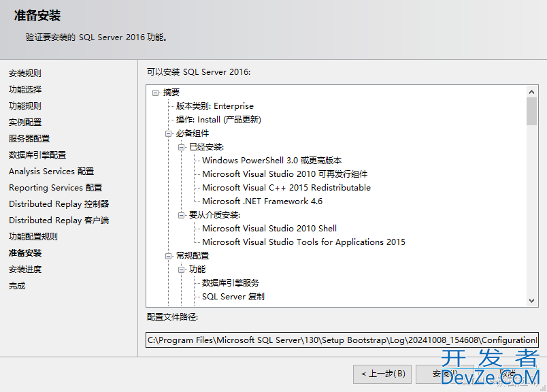Select Visual Studio Tools for Applications 2015
Viewport: 547px width, 392px height.
pos(304,242)
